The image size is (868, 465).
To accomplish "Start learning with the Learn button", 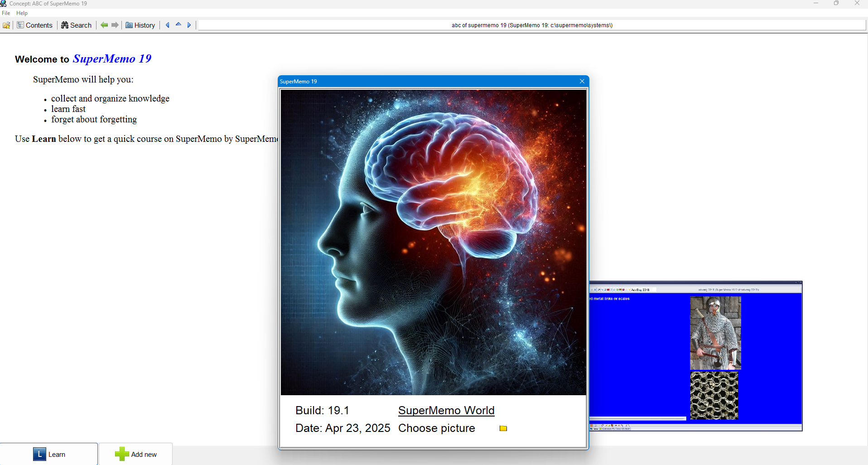I will tap(49, 454).
